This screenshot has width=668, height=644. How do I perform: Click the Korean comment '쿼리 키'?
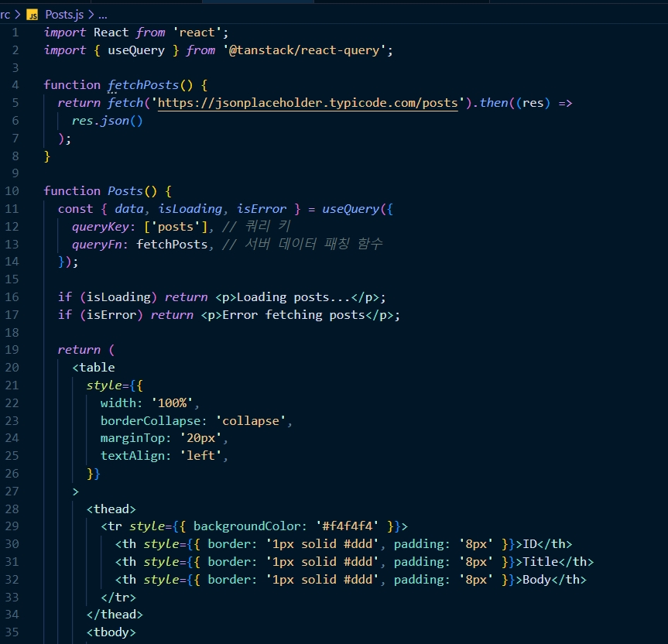[x=268, y=226]
